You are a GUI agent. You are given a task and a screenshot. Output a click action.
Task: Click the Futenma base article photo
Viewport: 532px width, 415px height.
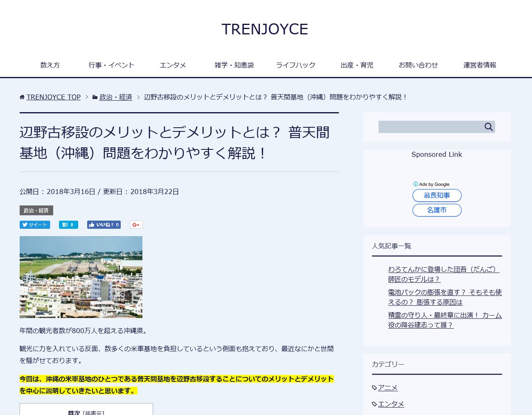point(81,277)
